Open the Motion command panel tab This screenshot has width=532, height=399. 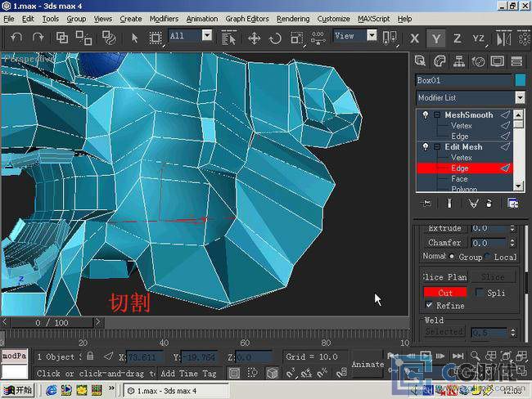[x=478, y=61]
